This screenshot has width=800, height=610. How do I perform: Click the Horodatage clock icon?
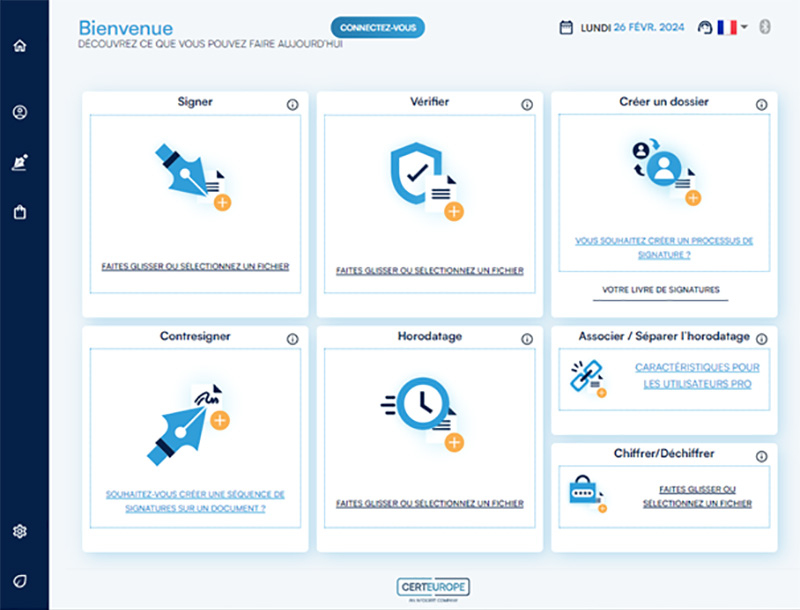coord(420,404)
